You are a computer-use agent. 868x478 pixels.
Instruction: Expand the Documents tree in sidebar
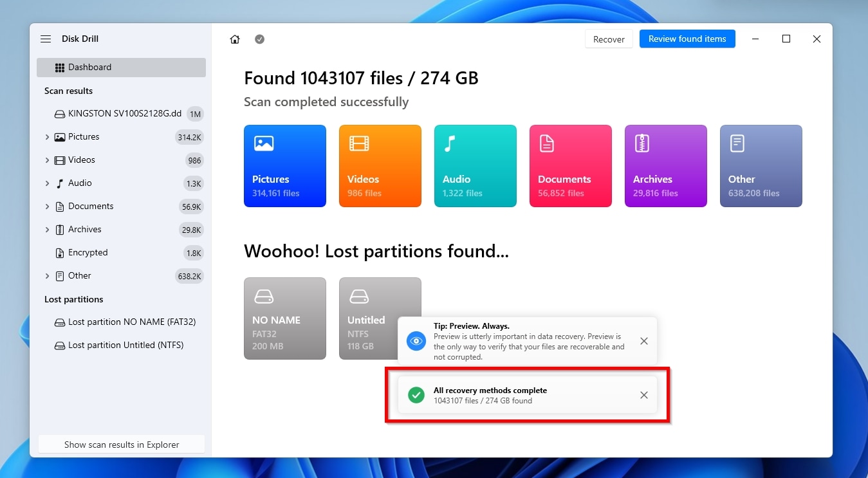point(47,207)
